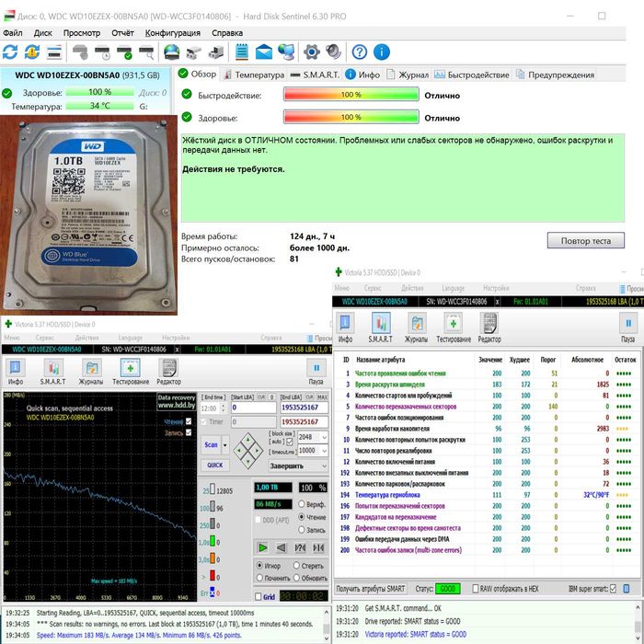Open the Диск menu

(x=42, y=33)
